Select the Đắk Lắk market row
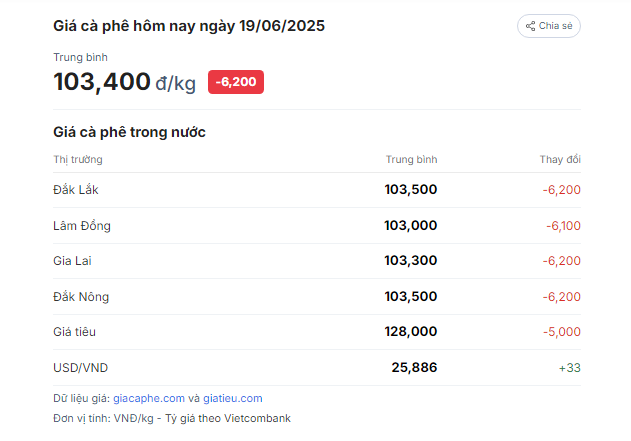 [x=317, y=190]
